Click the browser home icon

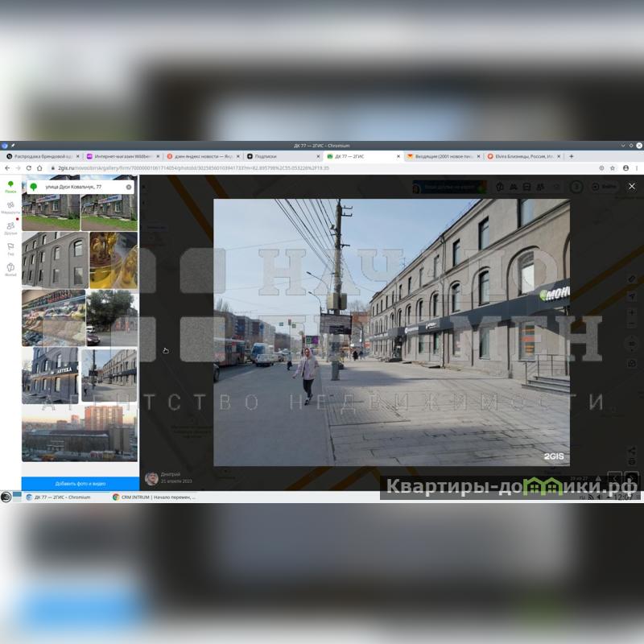pos(40,167)
